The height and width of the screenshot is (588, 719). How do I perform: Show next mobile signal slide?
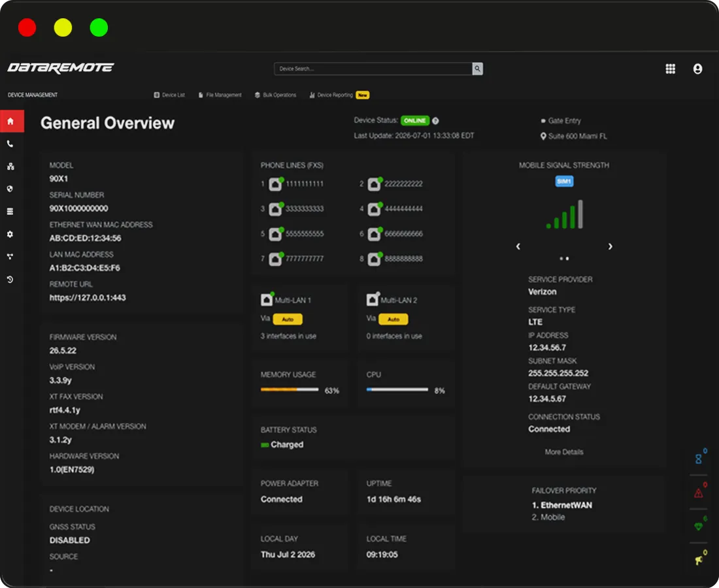coord(610,246)
